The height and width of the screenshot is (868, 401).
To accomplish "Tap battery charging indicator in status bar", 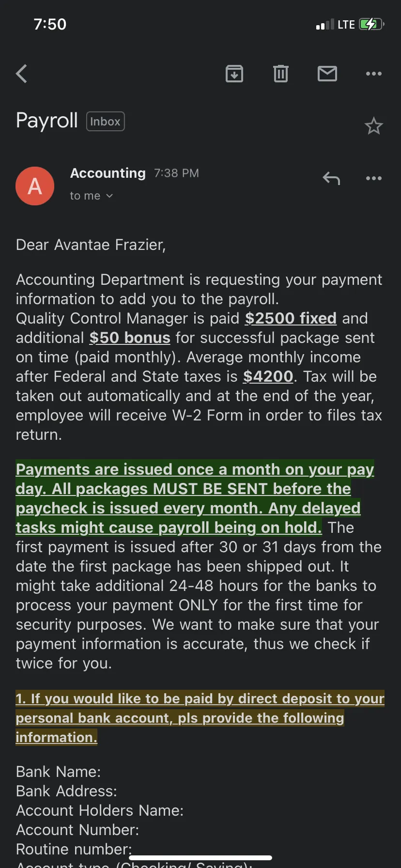I will click(x=371, y=24).
